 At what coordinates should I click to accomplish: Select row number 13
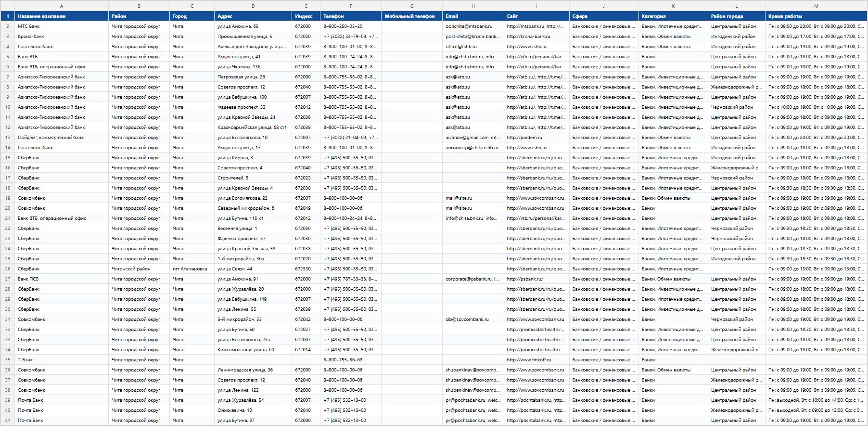[x=8, y=138]
